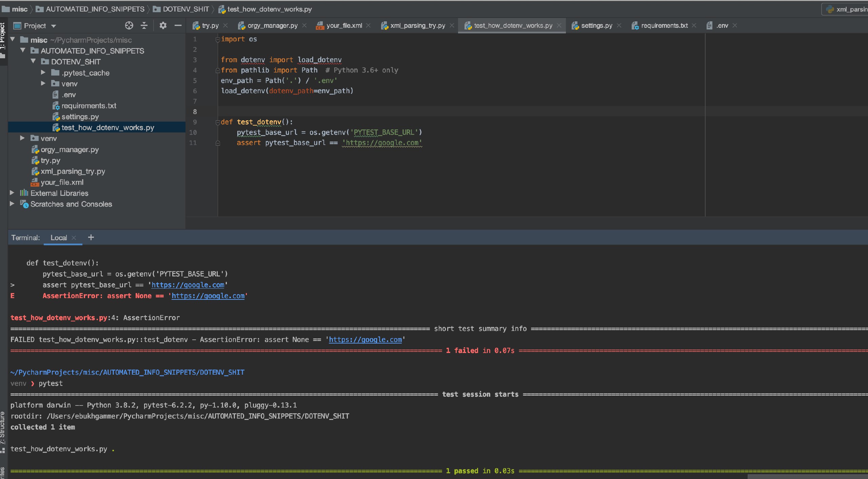This screenshot has height=479, width=868.
Task: Hide the Project panel with minus icon
Action: 178,25
